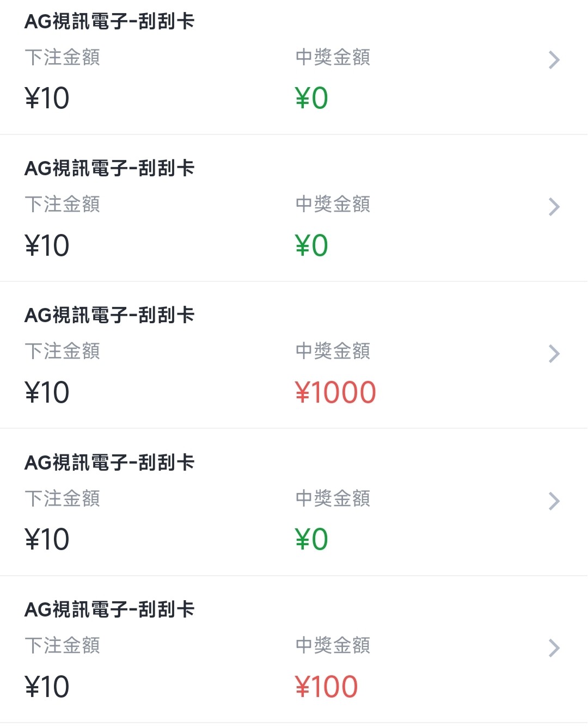
Task: Click the green ¥0 prize in the first record
Action: pyautogui.click(x=311, y=98)
